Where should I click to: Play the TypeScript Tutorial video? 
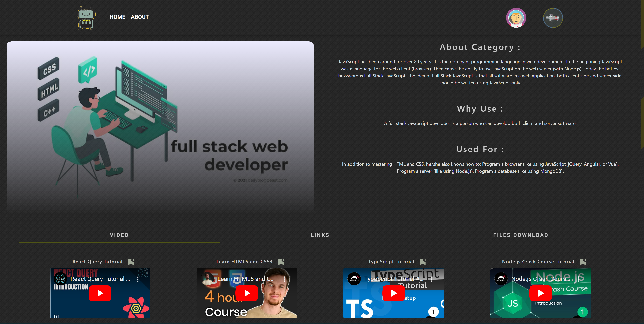pyautogui.click(x=394, y=293)
